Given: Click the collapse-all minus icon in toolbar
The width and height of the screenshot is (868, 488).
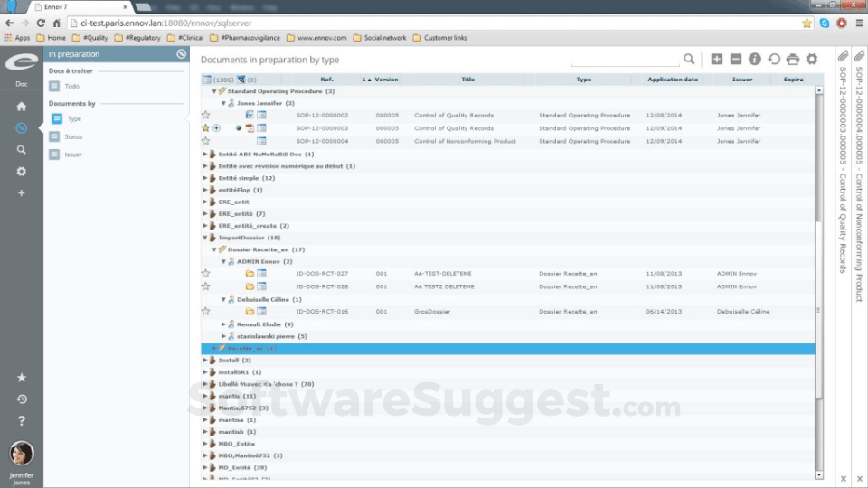Looking at the screenshot, I should [x=735, y=59].
